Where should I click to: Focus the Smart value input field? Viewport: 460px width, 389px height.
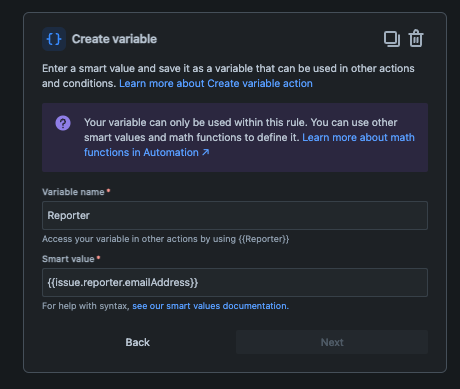coord(235,283)
